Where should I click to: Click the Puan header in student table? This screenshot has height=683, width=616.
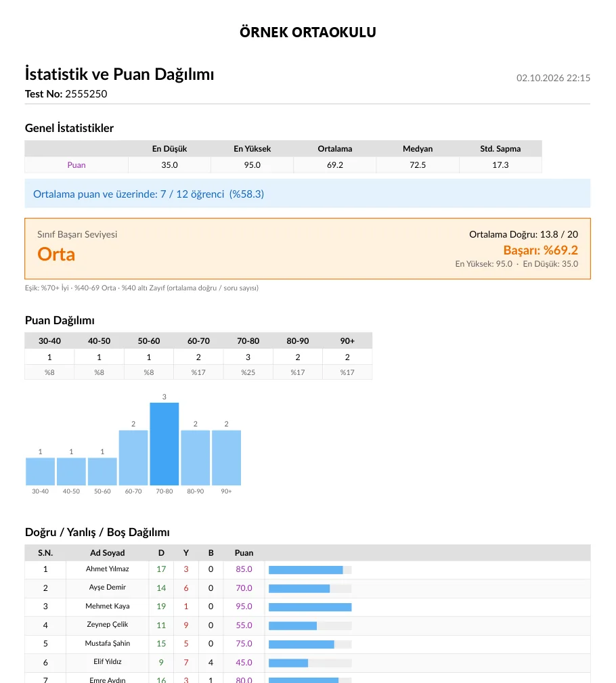244,553
